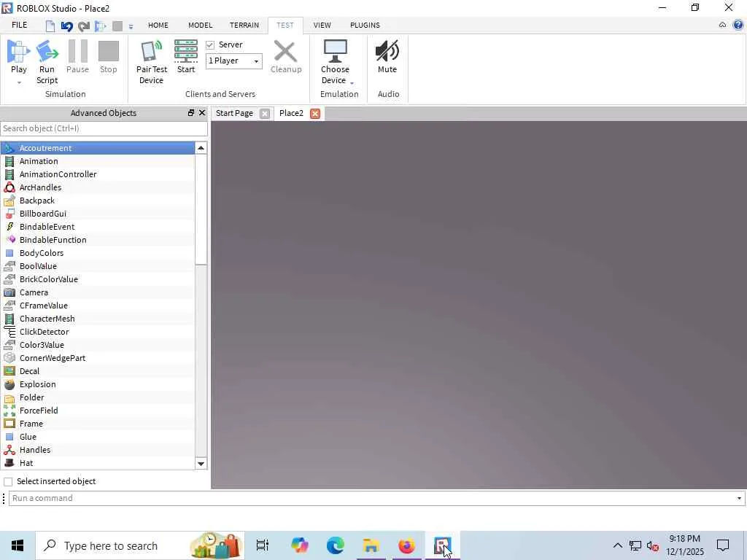This screenshot has height=560, width=747.
Task: Click the small Play icon in quick access toolbar
Action: click(100, 26)
